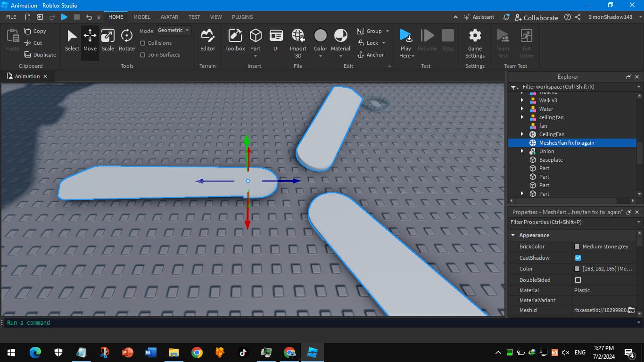
Task: Enable Join Surfaces checkbox
Action: tap(143, 55)
